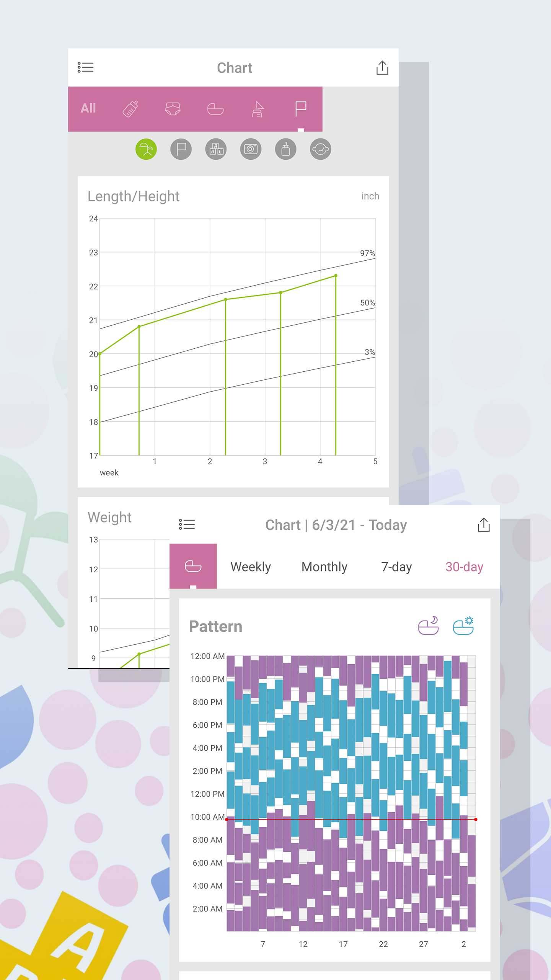Image resolution: width=551 pixels, height=980 pixels.
Task: Switch to the 7-day view
Action: tap(396, 567)
